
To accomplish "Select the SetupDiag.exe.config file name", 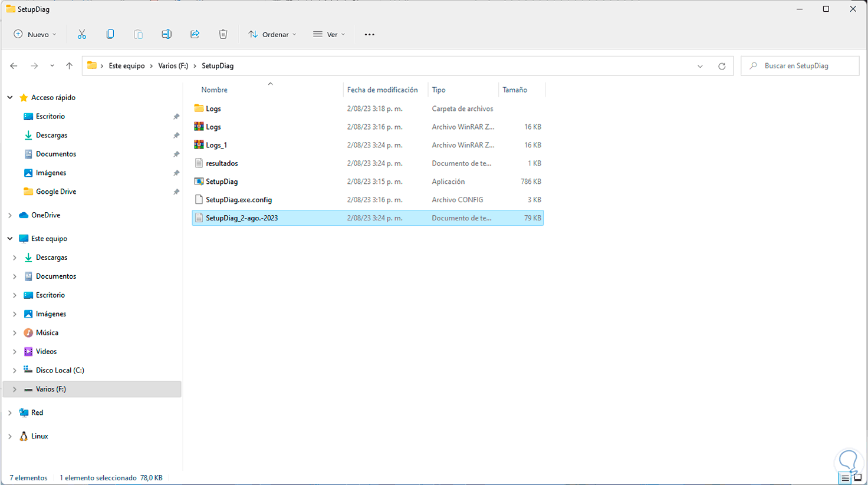I will (239, 200).
